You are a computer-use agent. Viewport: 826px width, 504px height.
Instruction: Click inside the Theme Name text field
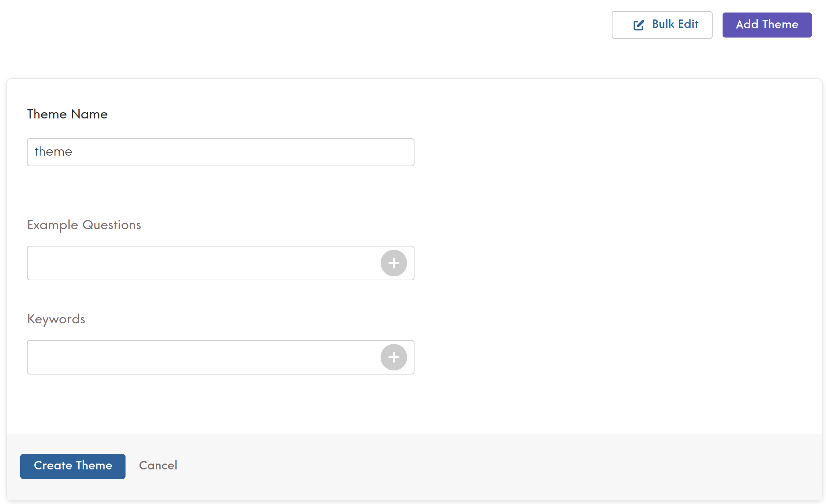(x=220, y=152)
